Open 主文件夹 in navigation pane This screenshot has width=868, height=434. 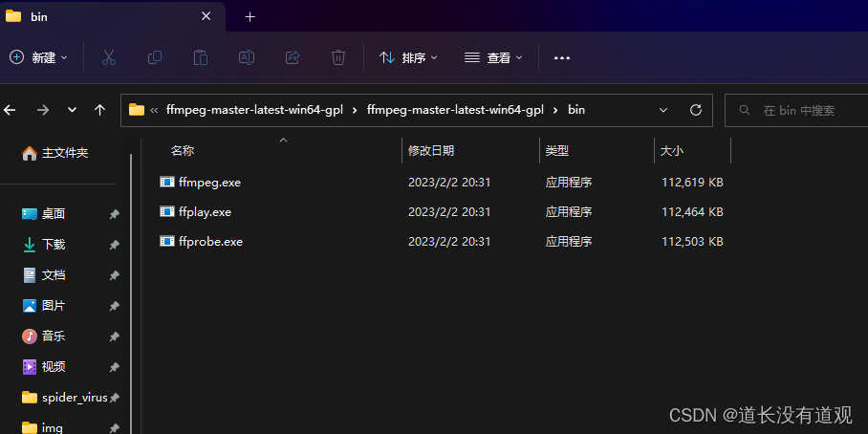[x=55, y=153]
